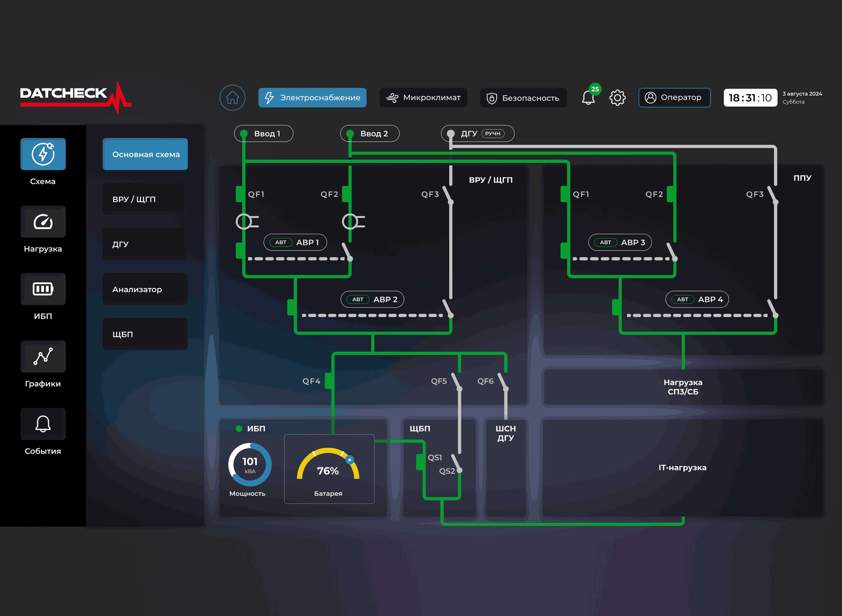Click the Анализатор submenu button

pos(145,289)
